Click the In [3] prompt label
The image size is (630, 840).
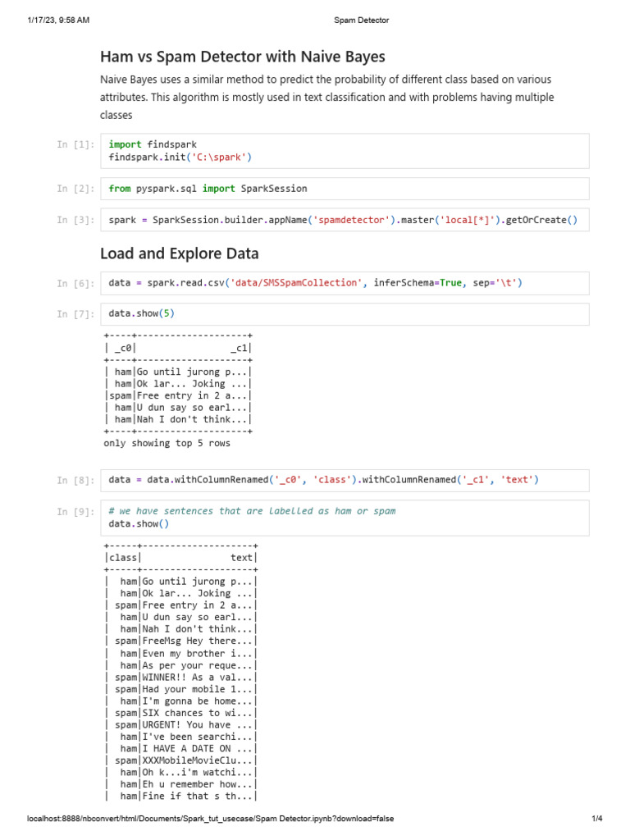point(75,220)
